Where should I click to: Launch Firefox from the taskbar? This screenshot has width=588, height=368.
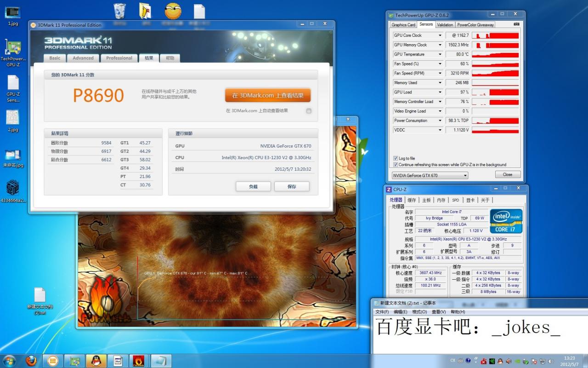31,361
